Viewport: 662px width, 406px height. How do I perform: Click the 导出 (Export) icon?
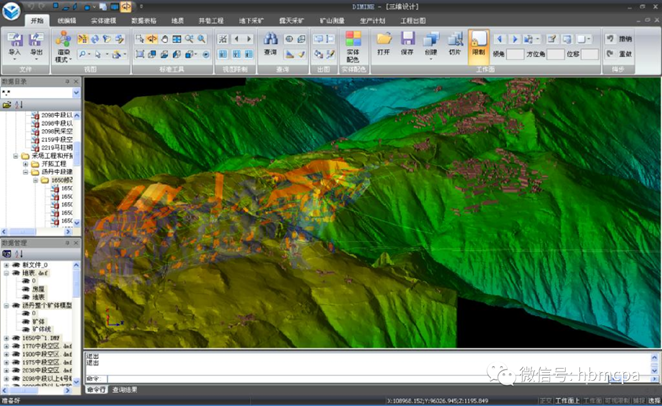pos(37,44)
